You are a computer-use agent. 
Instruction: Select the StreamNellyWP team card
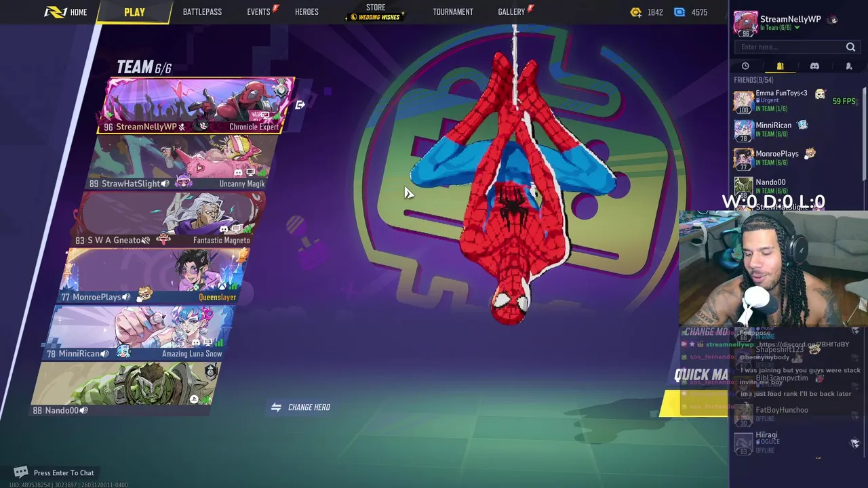coord(197,105)
